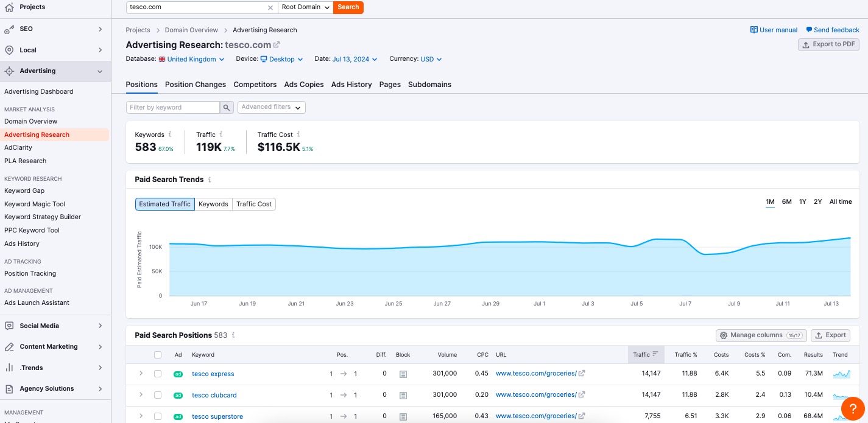868x423 pixels.
Task: View the 1Y trend range option
Action: pyautogui.click(x=802, y=201)
